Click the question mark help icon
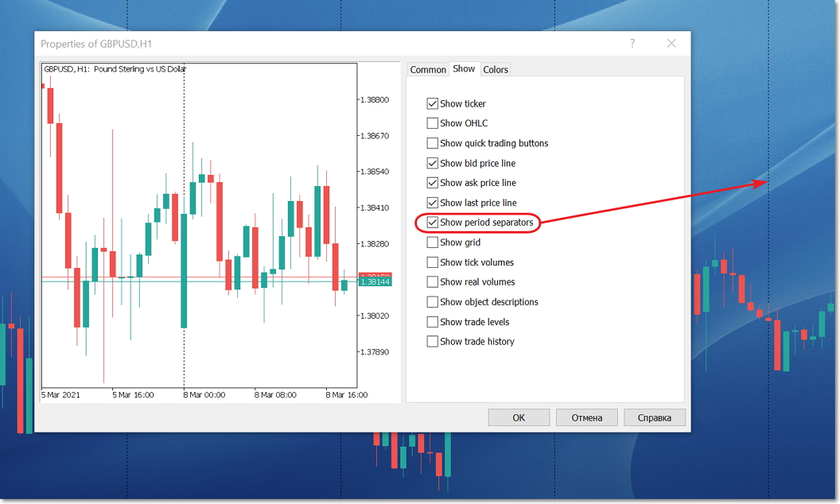This screenshot has height=504, width=840. click(632, 44)
